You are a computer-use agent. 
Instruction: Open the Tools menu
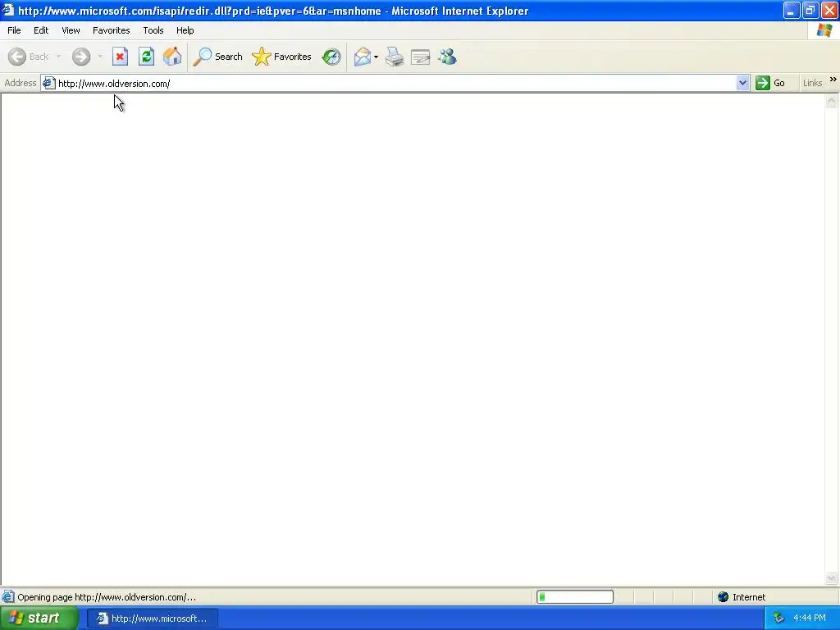pos(153,30)
